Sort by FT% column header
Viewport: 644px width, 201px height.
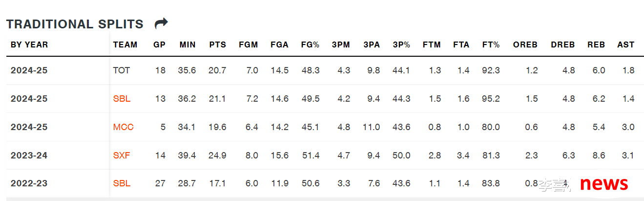pos(491,45)
